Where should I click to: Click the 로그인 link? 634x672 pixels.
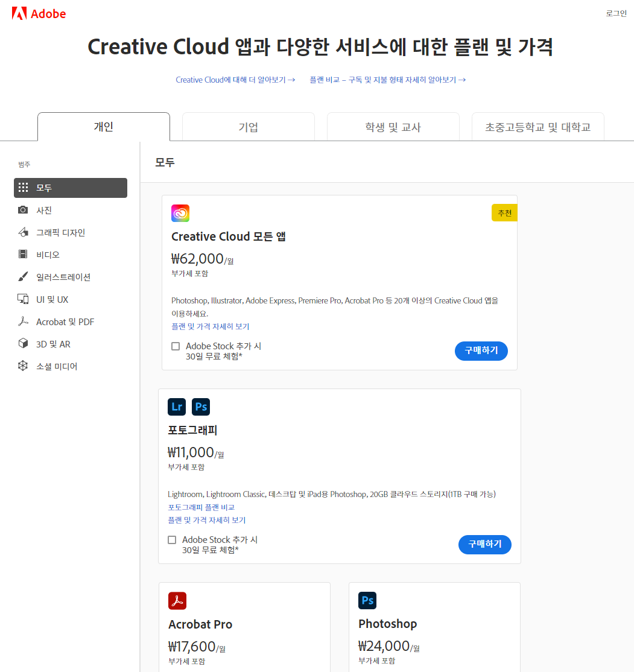click(x=617, y=13)
